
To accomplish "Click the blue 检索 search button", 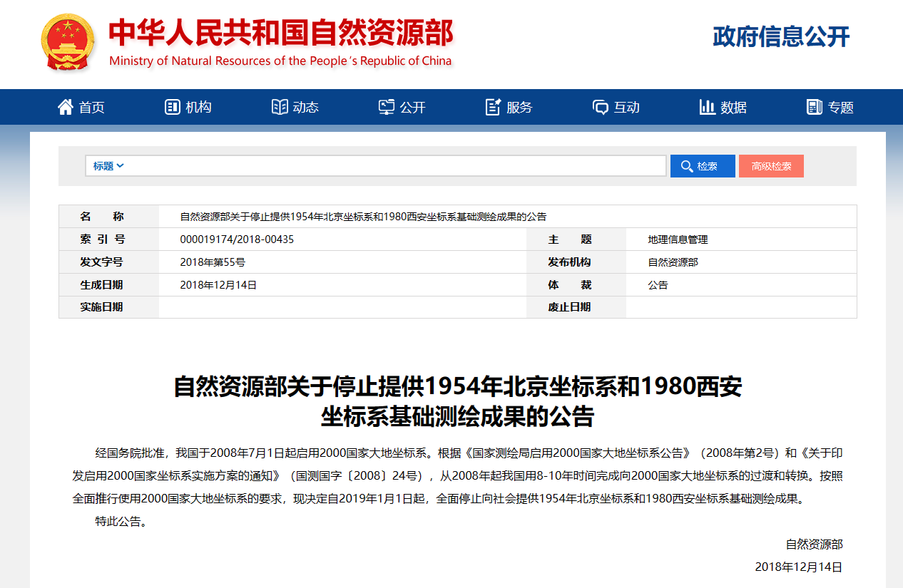I will point(702,165).
